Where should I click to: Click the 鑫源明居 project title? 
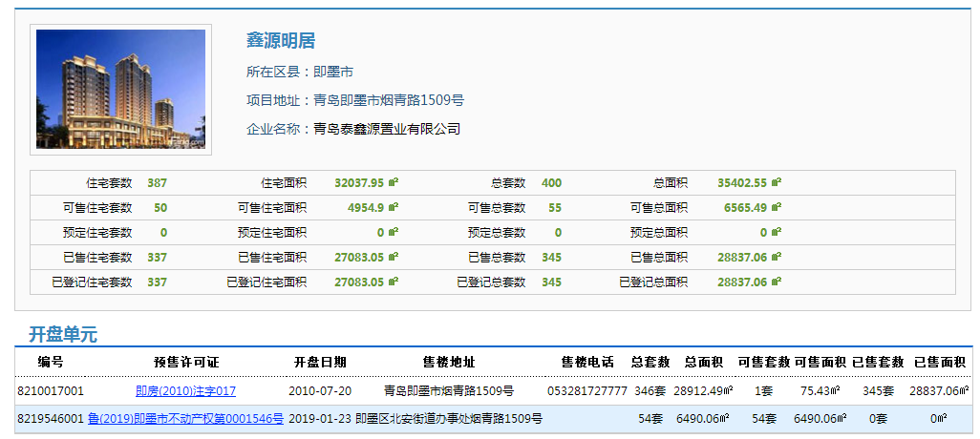pyautogui.click(x=280, y=41)
